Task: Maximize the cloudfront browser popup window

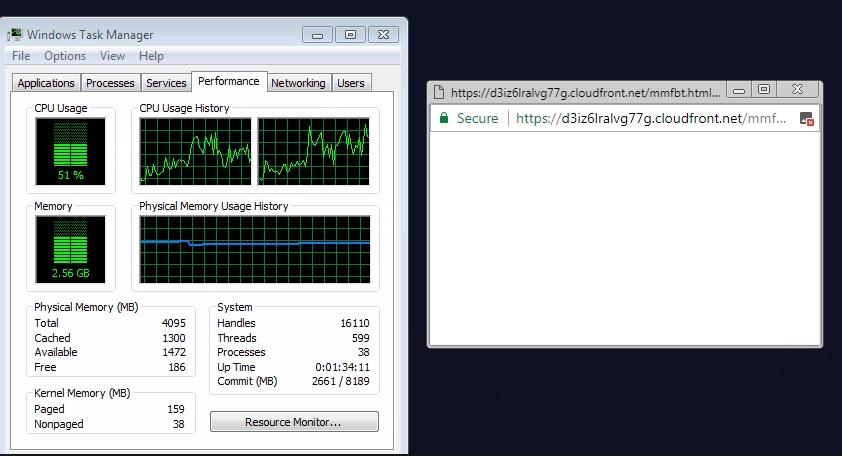Action: [x=764, y=90]
